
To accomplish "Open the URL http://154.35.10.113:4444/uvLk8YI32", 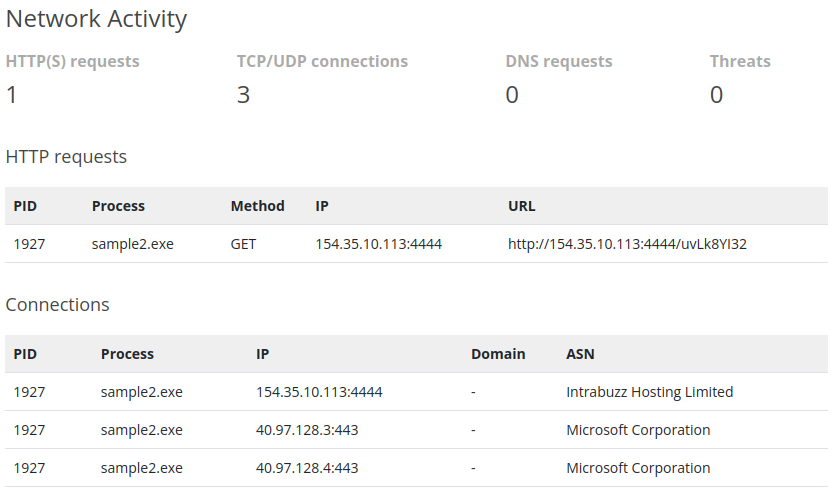I will click(627, 244).
